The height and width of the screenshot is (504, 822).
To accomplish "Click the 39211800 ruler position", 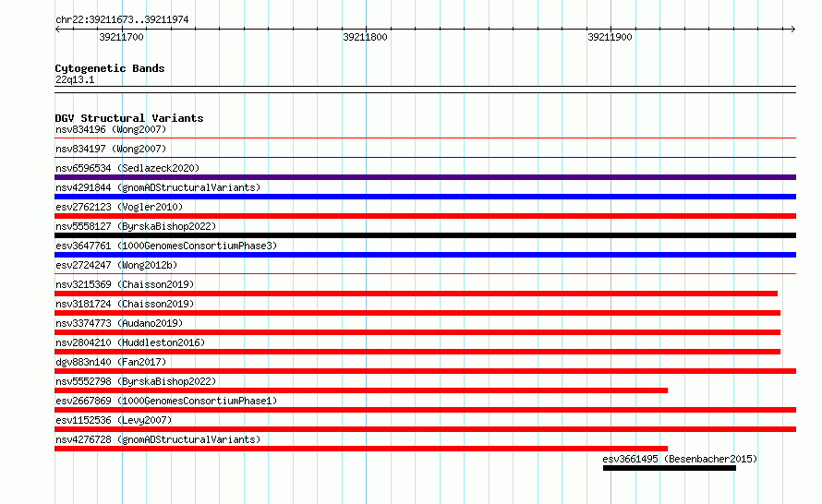I will point(366,37).
